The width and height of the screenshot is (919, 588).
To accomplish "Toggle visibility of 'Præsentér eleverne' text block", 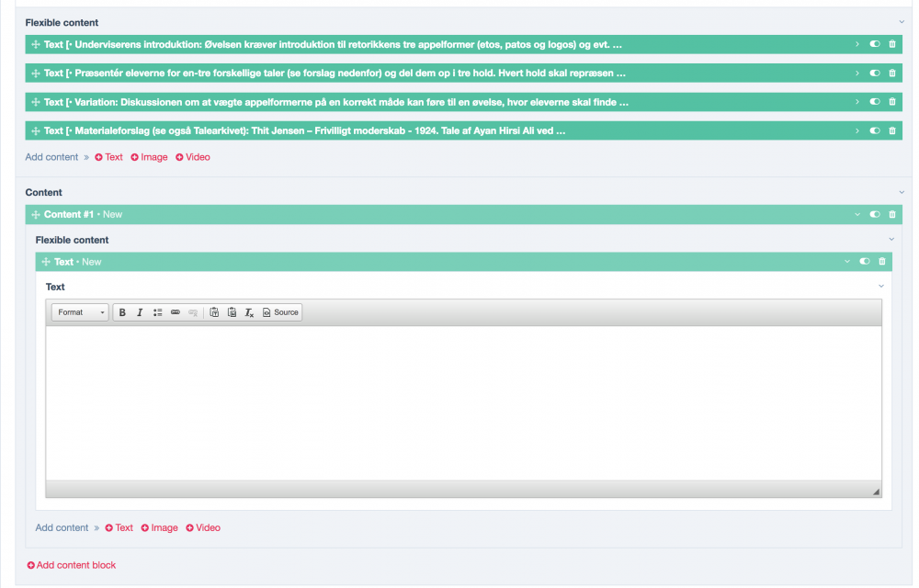I will pos(875,73).
